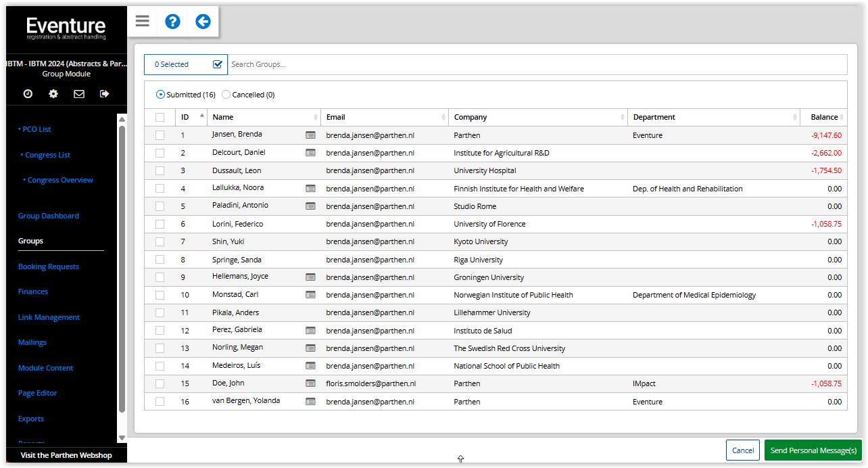Viewport: 868px width, 468px height.
Task: Select the Cancelled (0) radio button
Action: [x=226, y=95]
